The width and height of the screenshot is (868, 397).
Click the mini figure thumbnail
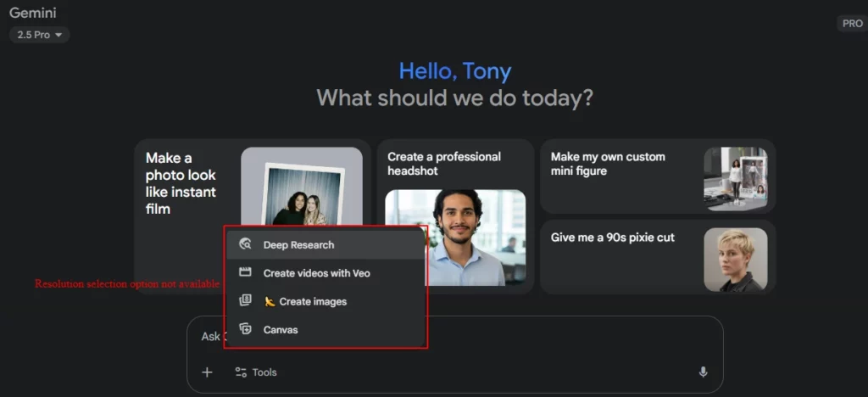click(x=736, y=179)
